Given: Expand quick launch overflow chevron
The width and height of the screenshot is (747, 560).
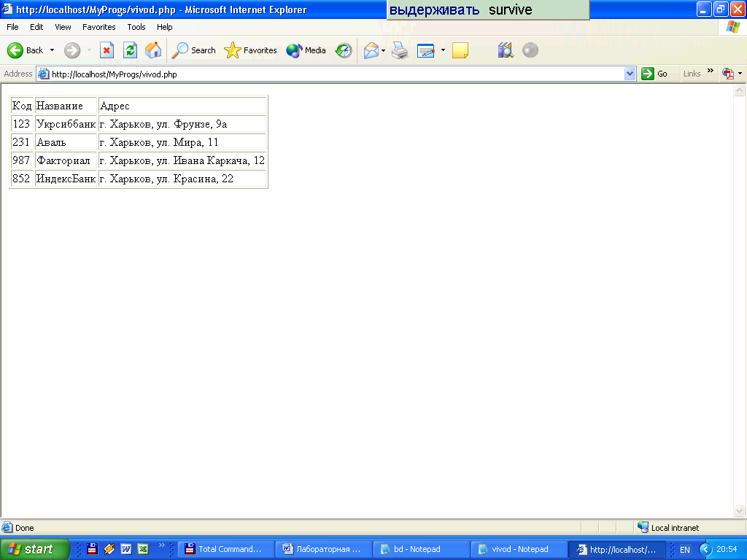Looking at the screenshot, I should [162, 545].
